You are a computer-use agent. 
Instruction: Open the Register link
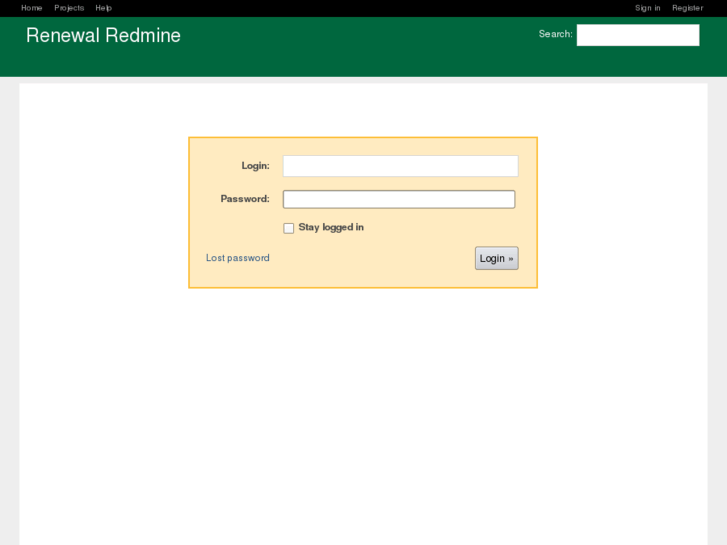click(688, 8)
